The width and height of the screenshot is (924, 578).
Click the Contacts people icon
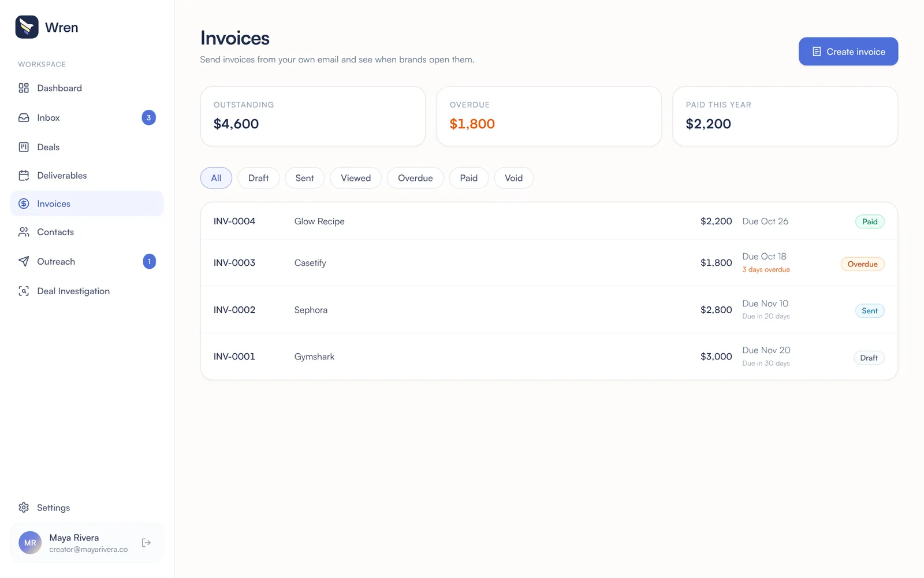[x=24, y=232]
